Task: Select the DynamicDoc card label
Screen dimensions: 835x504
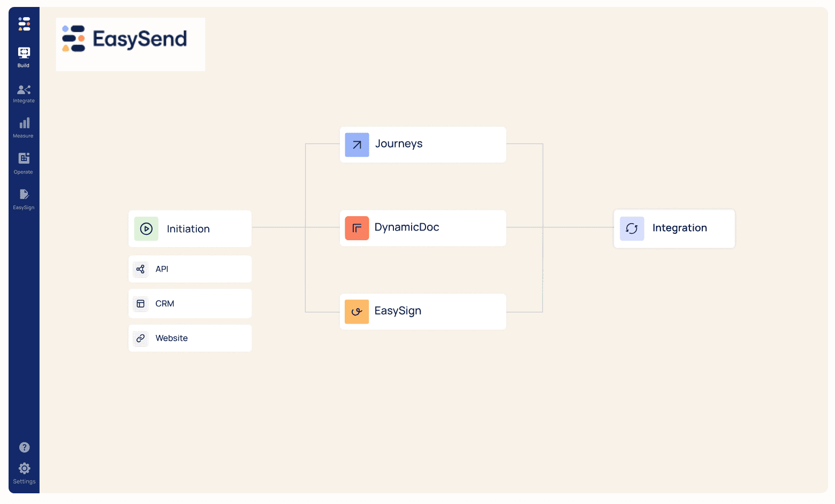Action: (x=407, y=227)
